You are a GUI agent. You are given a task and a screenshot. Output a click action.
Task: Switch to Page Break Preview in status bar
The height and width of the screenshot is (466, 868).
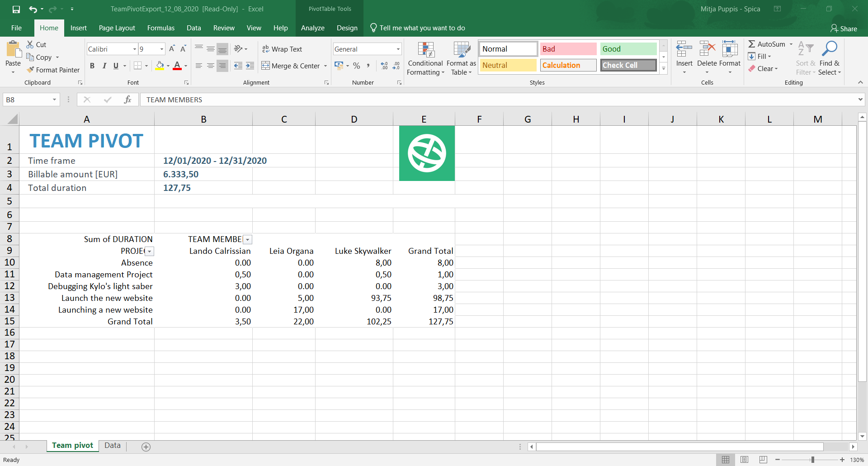point(763,460)
